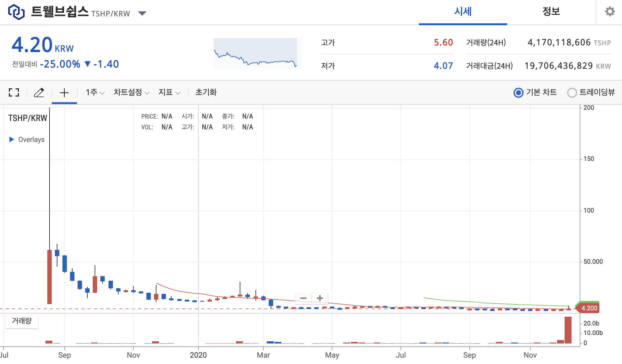Click the 거래량 volume label
Screen dimensions: 622x364
[22, 321]
